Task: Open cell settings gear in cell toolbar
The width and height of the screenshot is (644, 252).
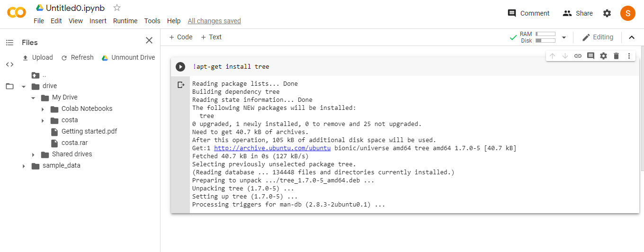Action: tap(603, 56)
